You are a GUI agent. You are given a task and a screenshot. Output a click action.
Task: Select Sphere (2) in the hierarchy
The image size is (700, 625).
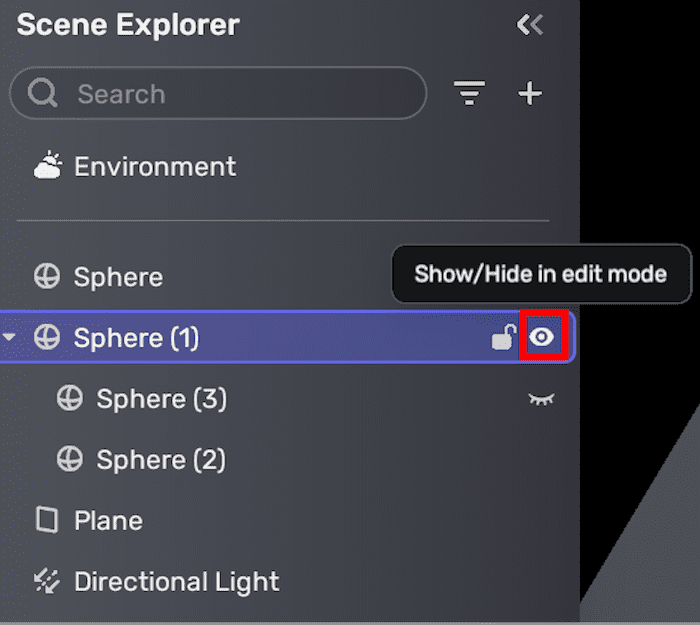point(160,460)
